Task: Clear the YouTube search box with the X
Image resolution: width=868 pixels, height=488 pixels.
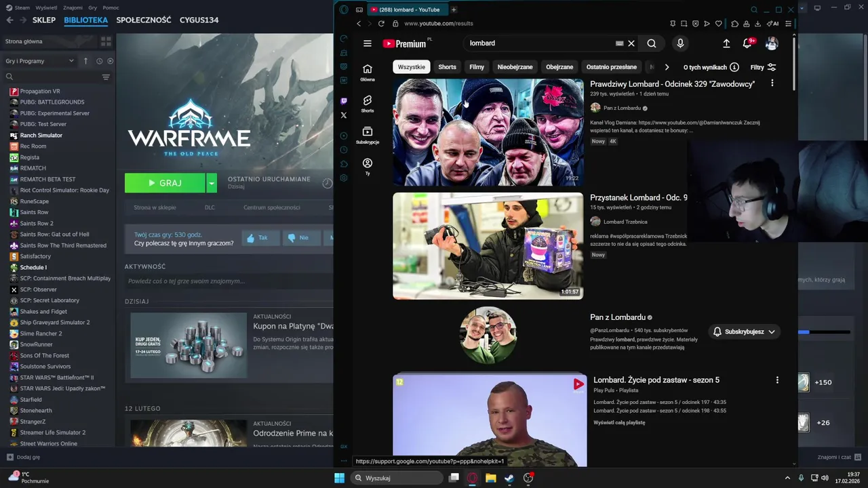Action: pyautogui.click(x=631, y=43)
